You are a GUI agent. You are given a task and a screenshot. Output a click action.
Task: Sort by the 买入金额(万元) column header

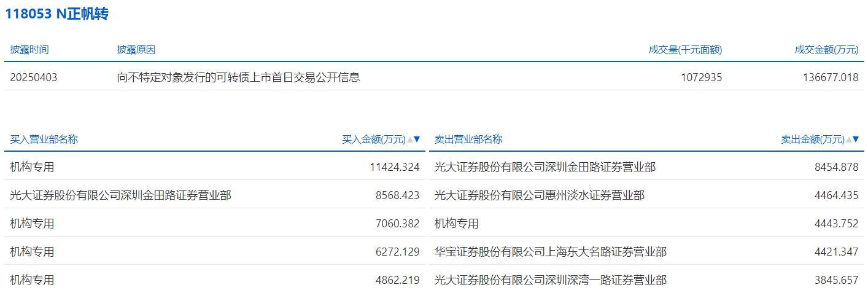(x=374, y=139)
